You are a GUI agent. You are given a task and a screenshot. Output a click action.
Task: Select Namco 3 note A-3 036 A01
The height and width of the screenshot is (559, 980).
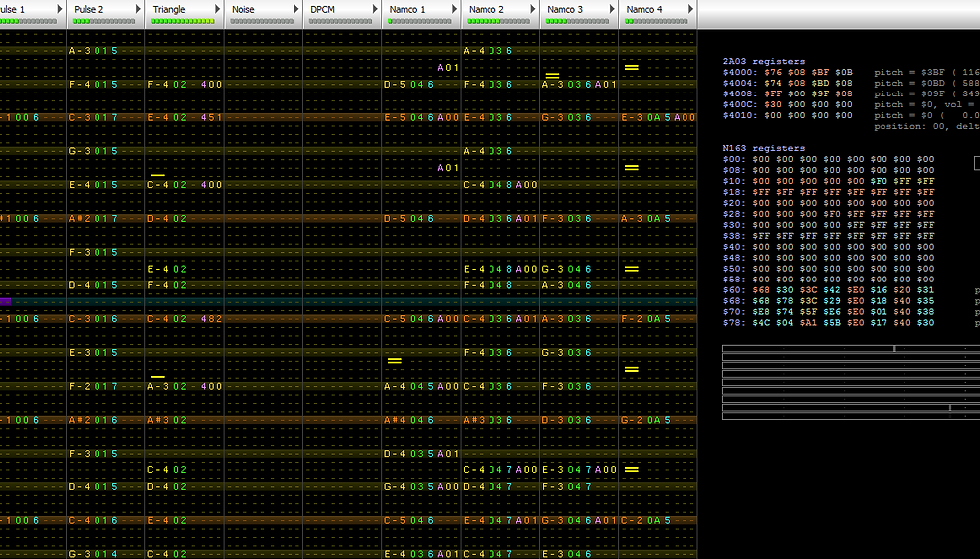tap(579, 85)
